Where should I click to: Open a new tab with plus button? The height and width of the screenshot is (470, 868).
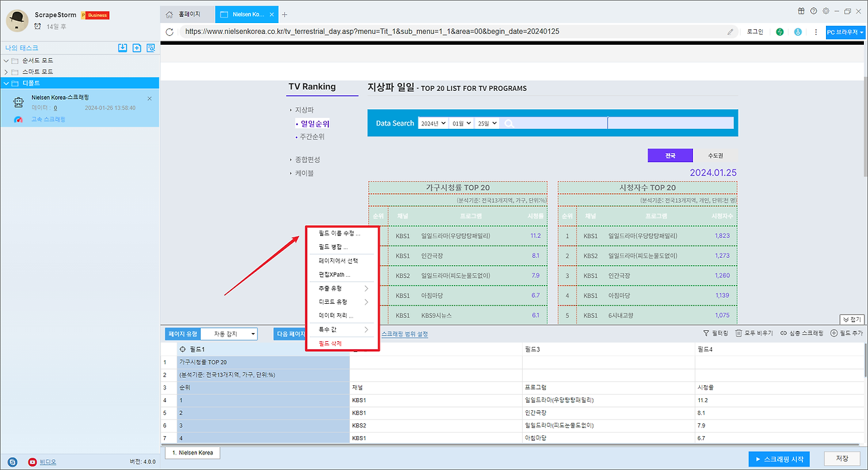(x=285, y=14)
